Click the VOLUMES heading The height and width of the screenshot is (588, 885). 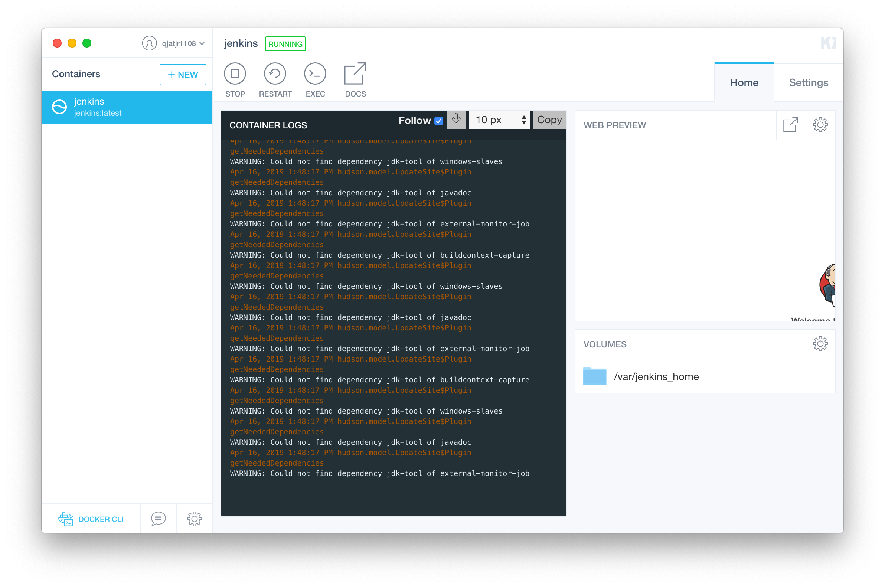pos(604,344)
